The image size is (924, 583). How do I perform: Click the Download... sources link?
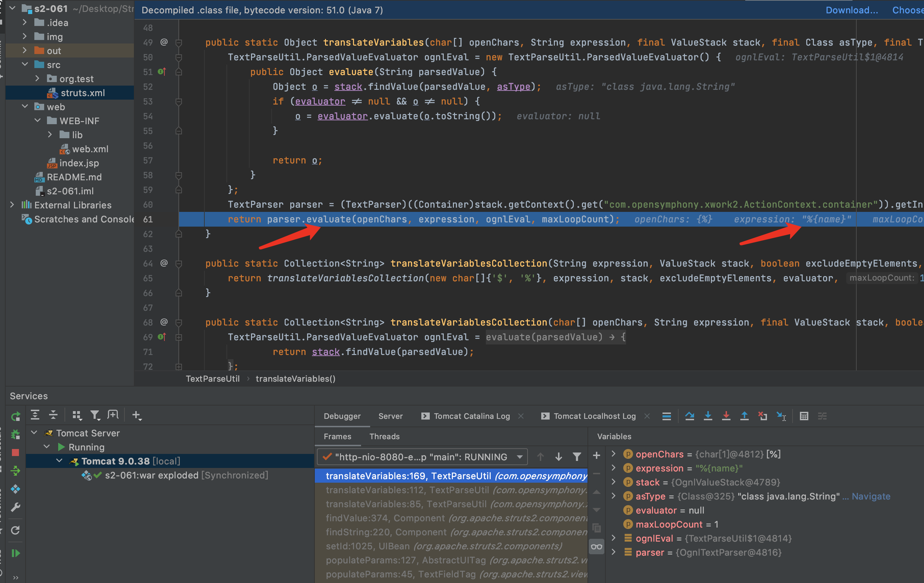coord(852,10)
